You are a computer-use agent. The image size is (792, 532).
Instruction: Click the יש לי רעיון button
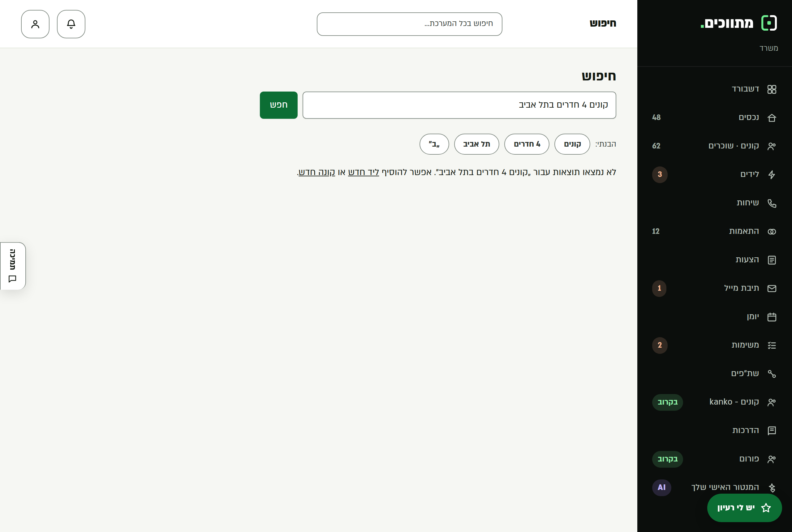(744, 508)
